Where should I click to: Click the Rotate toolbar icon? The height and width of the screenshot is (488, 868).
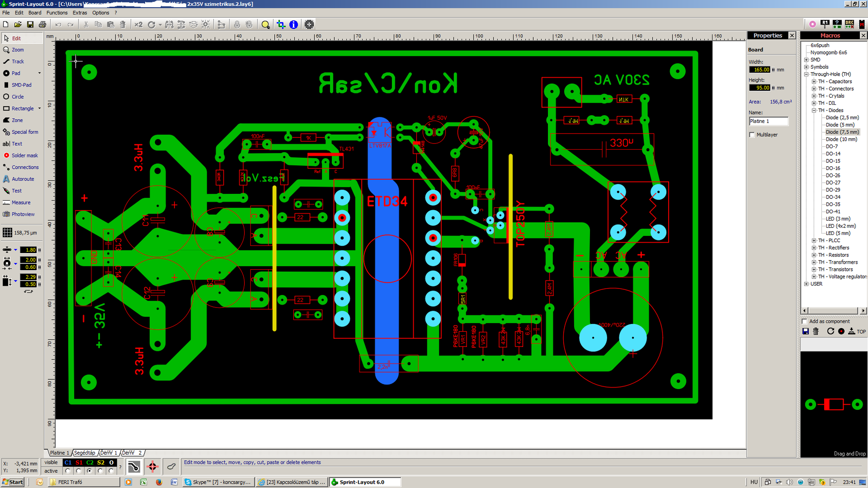152,24
